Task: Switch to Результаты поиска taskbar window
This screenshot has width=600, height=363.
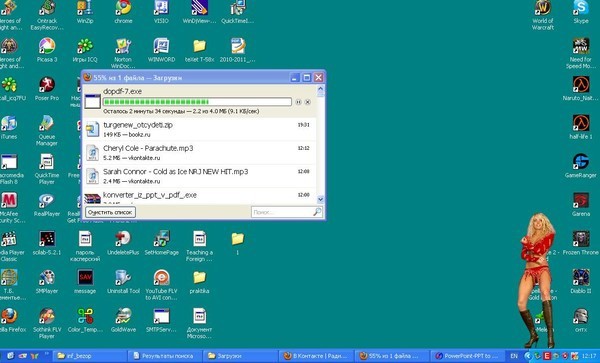Action: coord(165,356)
